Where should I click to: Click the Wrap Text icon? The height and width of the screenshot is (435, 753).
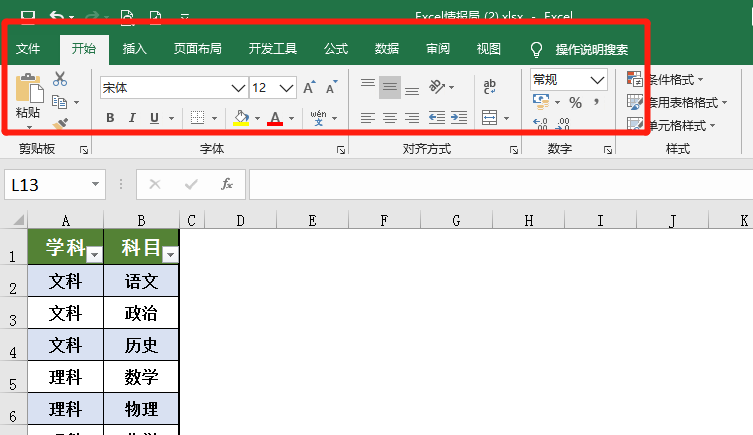pyautogui.click(x=490, y=88)
